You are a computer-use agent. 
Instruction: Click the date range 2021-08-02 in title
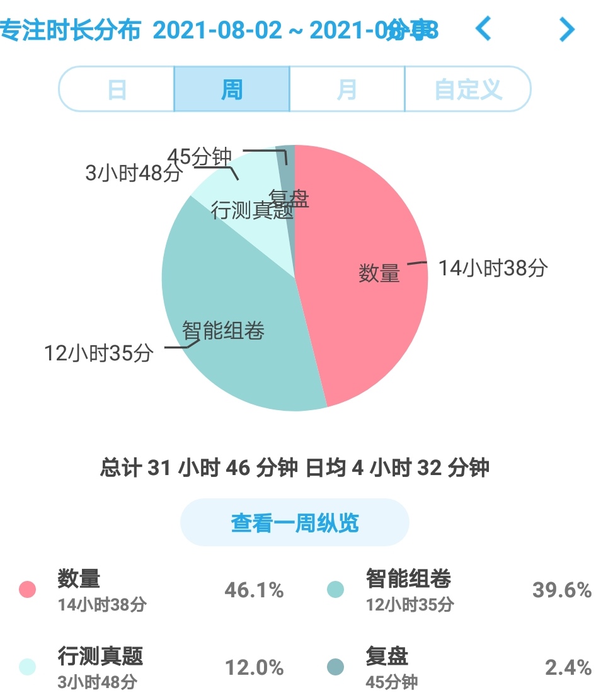[x=217, y=30]
